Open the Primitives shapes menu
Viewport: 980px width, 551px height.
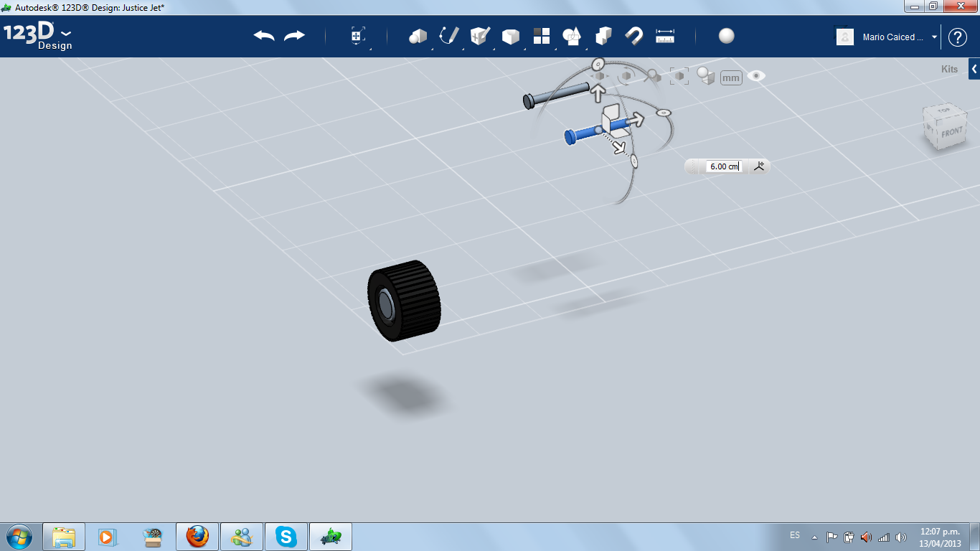pyautogui.click(x=418, y=36)
